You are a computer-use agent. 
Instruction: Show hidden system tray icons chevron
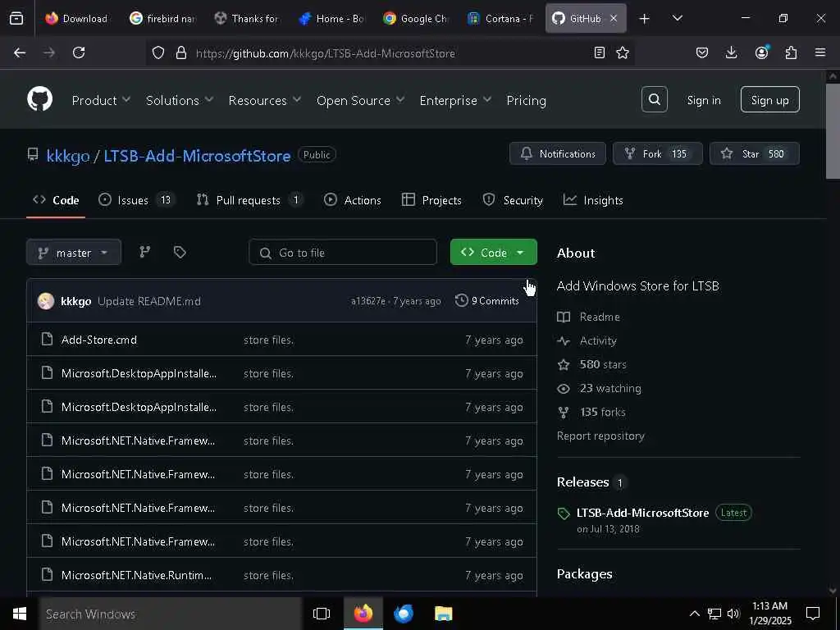coord(694,614)
